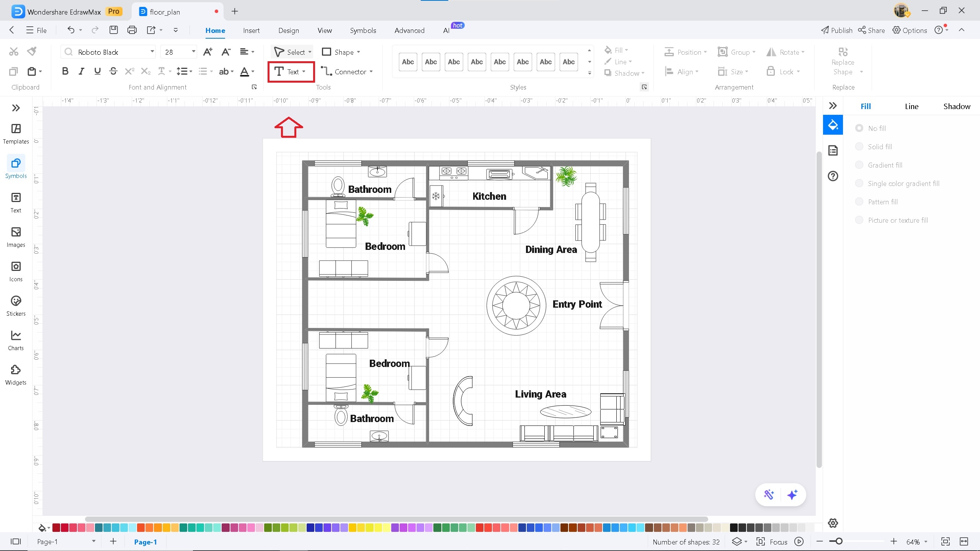Image resolution: width=980 pixels, height=551 pixels.
Task: Open Icons panel in left sidebar
Action: (x=16, y=271)
